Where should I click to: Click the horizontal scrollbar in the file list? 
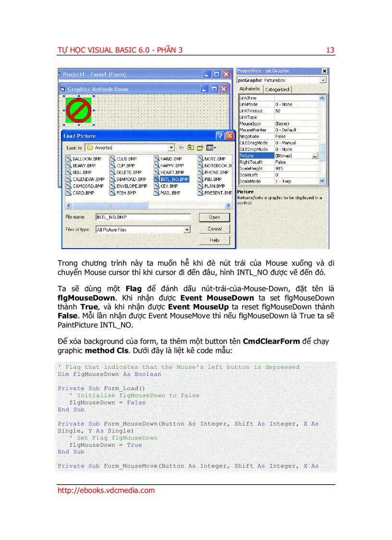coord(110,205)
